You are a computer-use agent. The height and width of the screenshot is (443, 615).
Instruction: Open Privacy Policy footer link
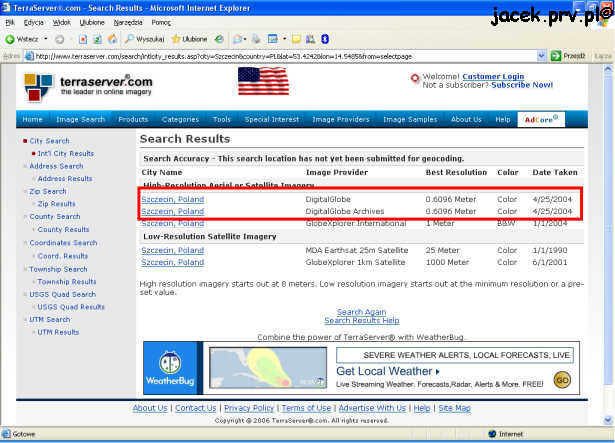[x=249, y=408]
